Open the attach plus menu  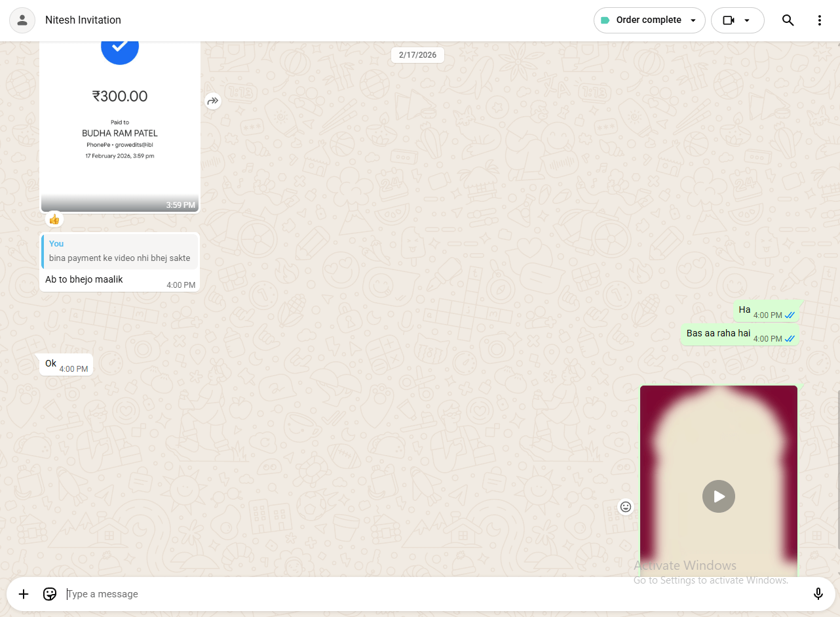24,594
